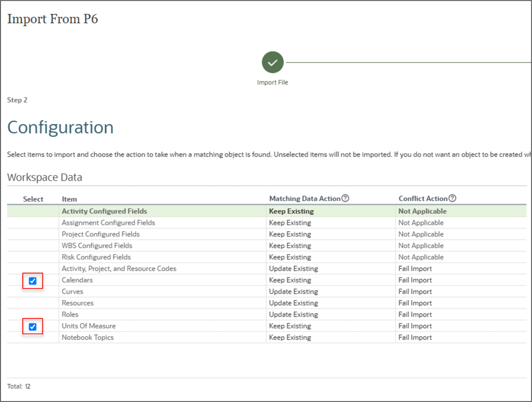The height and width of the screenshot is (402, 532).
Task: Open Keep Existing action for Calendars
Action: (x=290, y=280)
